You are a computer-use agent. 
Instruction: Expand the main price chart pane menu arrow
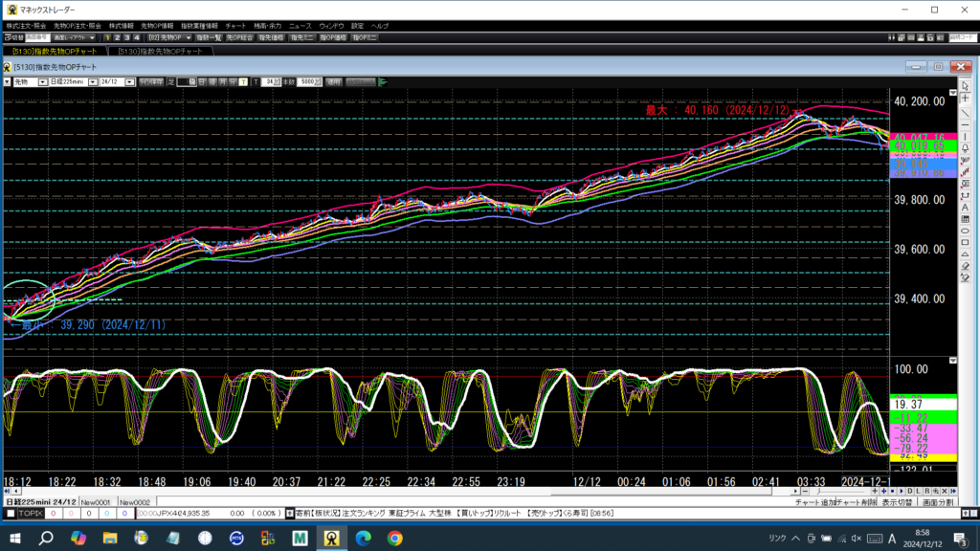[x=952, y=93]
